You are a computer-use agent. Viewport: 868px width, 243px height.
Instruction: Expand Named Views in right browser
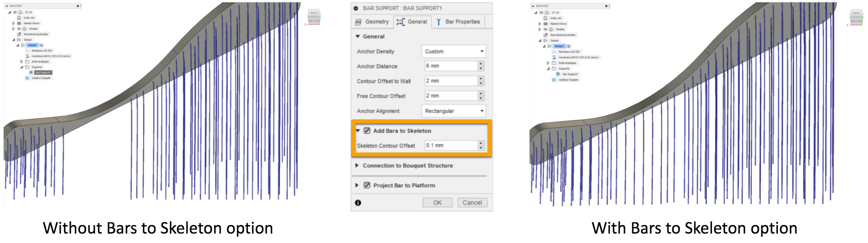click(540, 24)
